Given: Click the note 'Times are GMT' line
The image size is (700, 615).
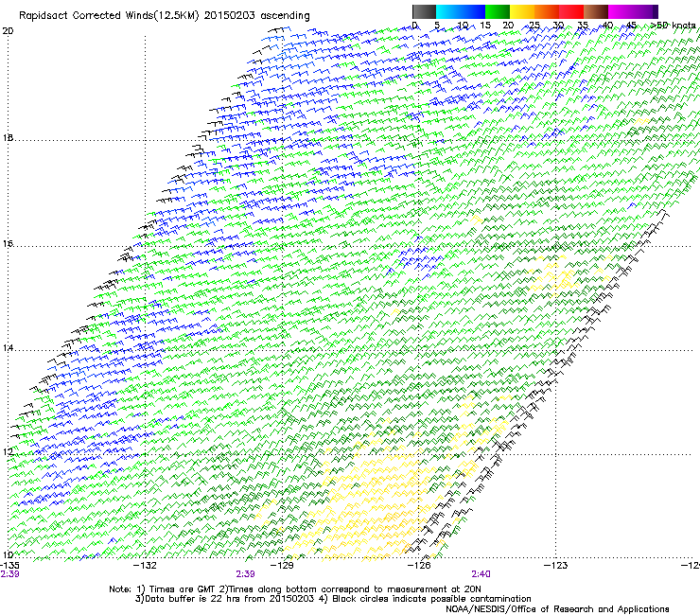Looking at the screenshot, I should 294,589.
